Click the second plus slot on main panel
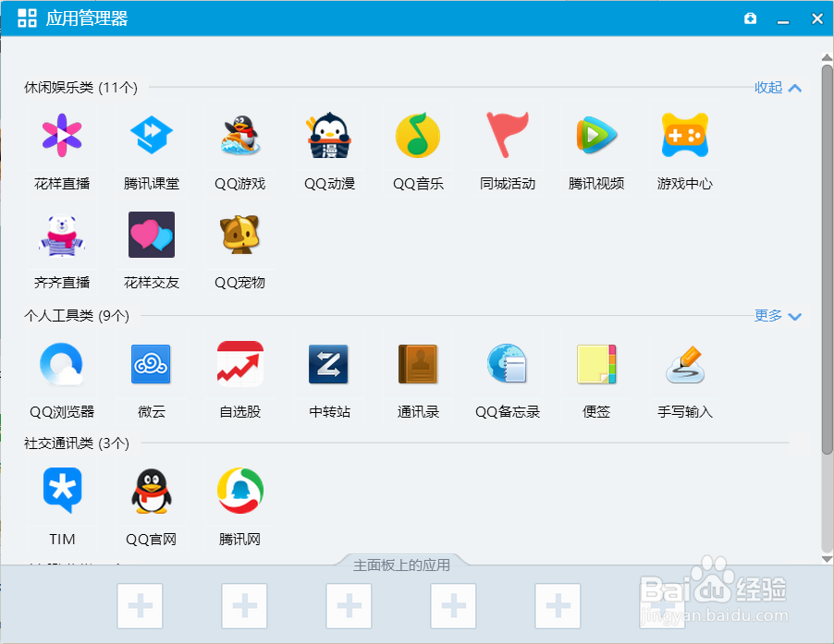Screen dimensions: 834x644 [245, 606]
